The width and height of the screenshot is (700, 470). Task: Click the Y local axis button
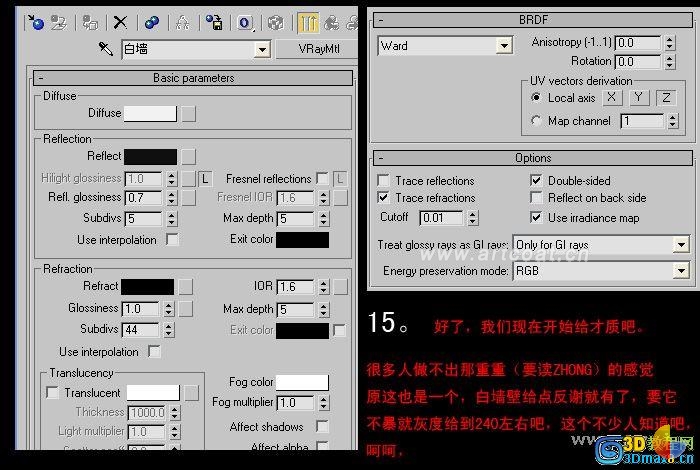coord(638,97)
